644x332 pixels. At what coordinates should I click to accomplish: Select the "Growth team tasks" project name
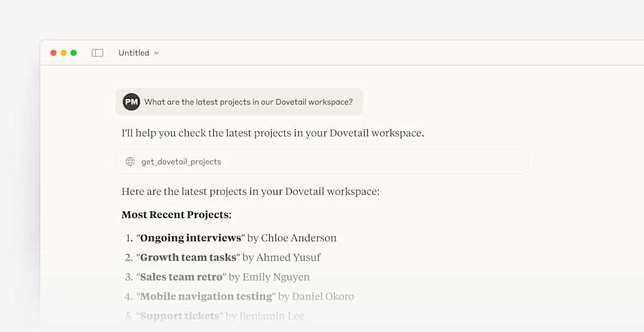188,257
